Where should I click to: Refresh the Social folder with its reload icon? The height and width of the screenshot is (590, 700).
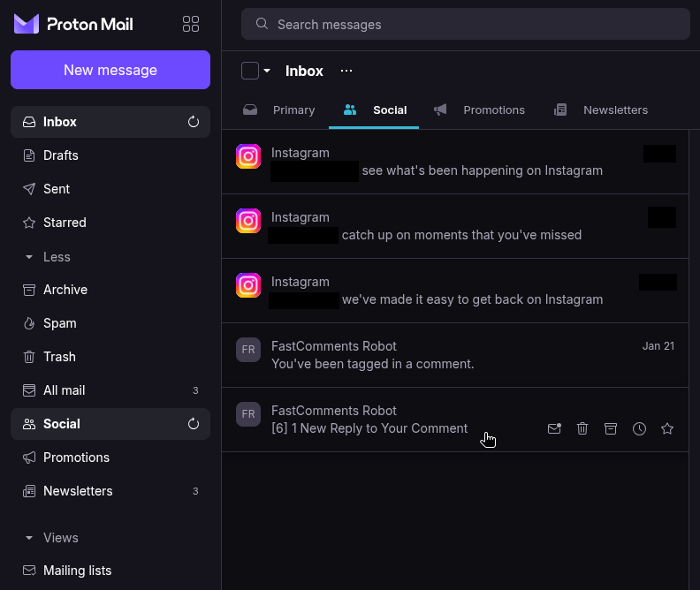(194, 424)
